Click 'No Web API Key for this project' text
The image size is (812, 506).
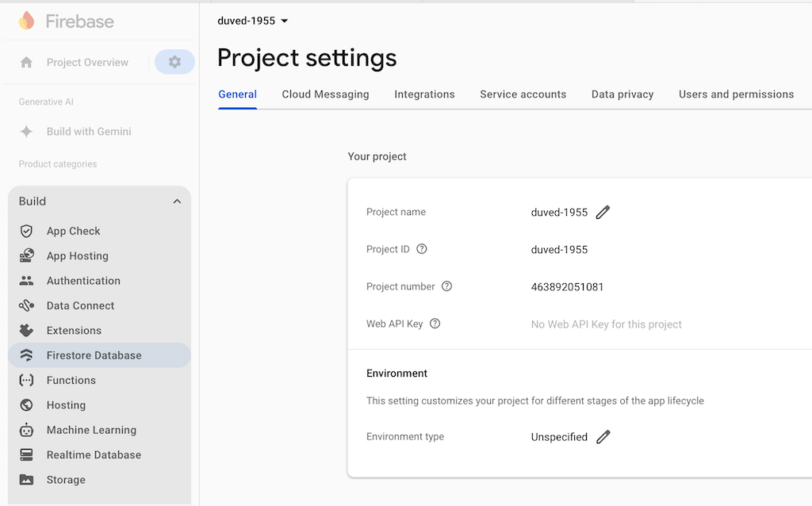coord(606,324)
